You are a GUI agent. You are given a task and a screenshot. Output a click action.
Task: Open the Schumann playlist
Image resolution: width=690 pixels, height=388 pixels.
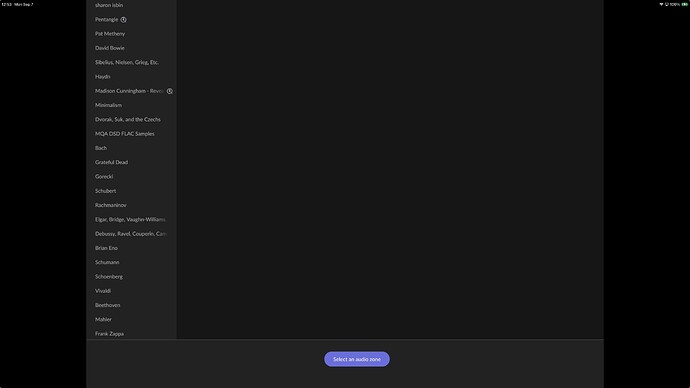107,262
